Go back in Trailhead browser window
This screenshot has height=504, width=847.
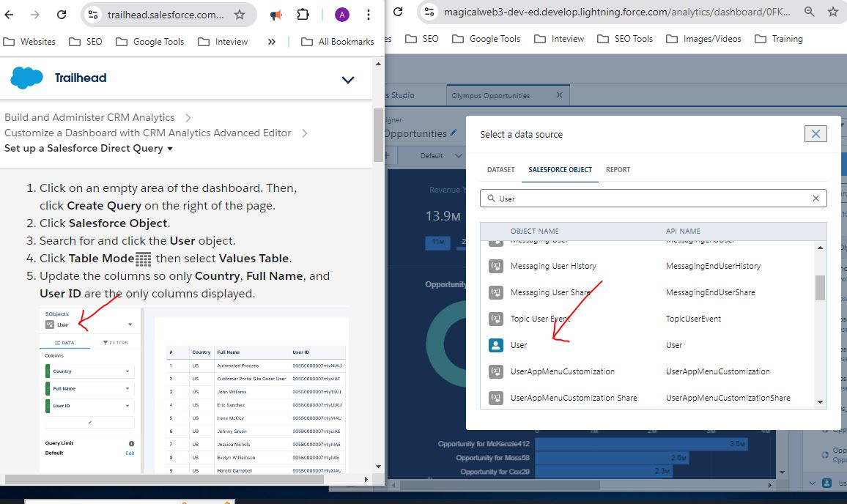coord(10,15)
